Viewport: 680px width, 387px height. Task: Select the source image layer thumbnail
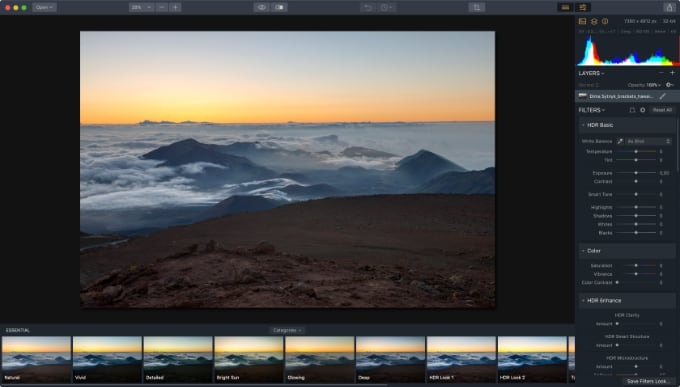(x=582, y=96)
